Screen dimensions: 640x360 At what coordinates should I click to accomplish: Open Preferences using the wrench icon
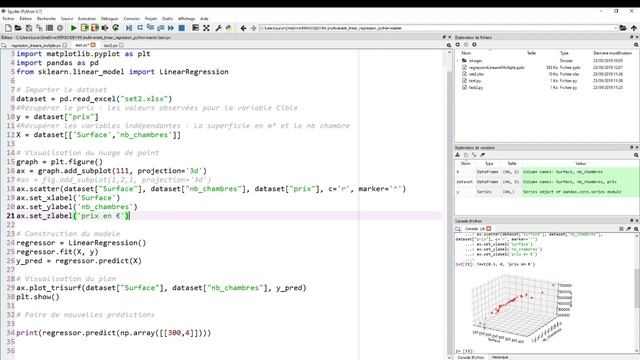pos(218,28)
